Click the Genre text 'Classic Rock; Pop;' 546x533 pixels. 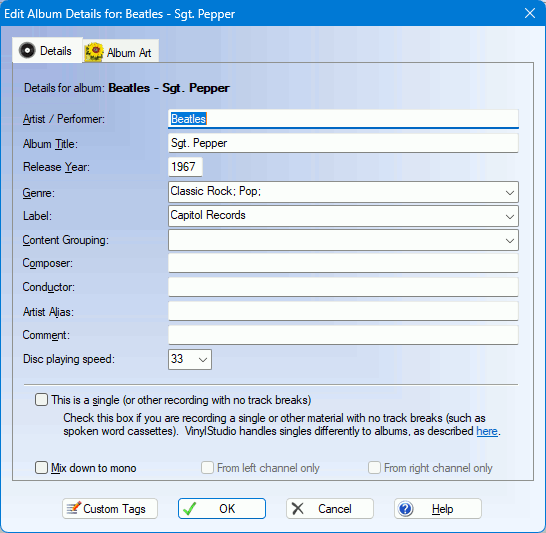pos(216,191)
